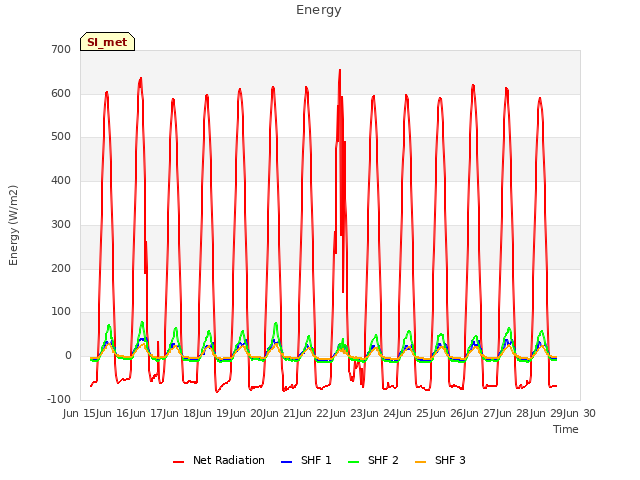The width and height of the screenshot is (640, 480).
Task: Click the Jun 23 x-axis label
Action: (x=347, y=413)
